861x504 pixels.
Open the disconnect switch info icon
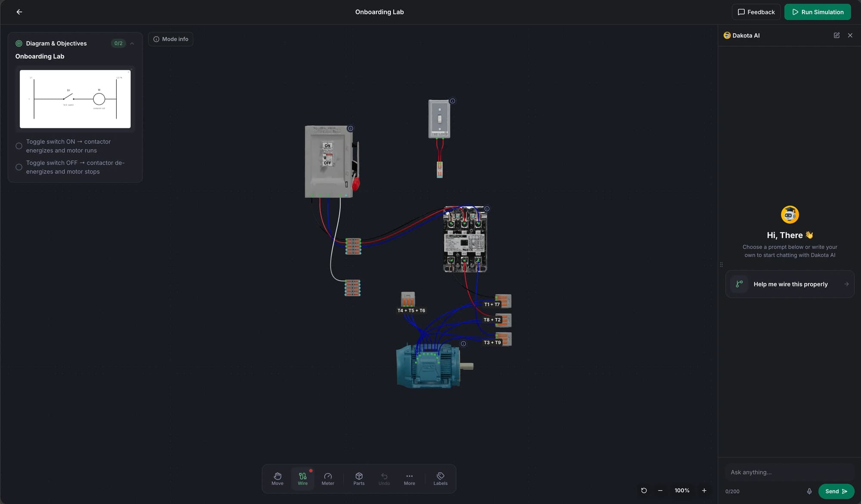coord(350,128)
